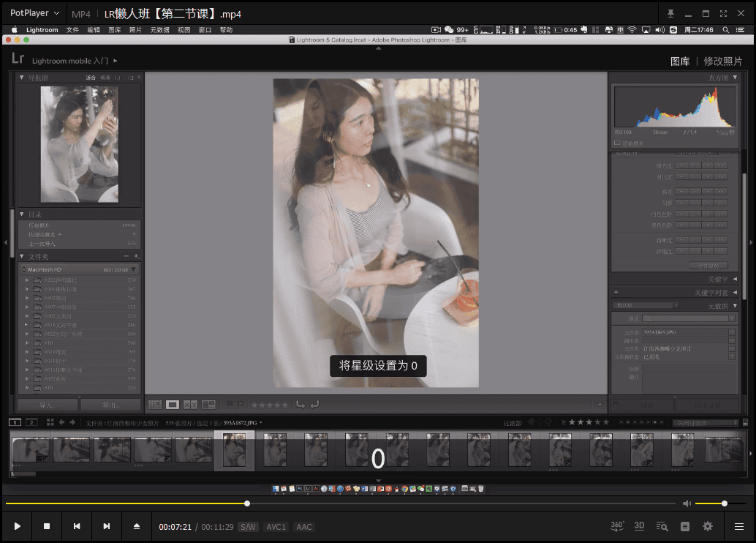Toggle 360 degree video mode
Viewport: 756px width, 543px height.
[617, 526]
